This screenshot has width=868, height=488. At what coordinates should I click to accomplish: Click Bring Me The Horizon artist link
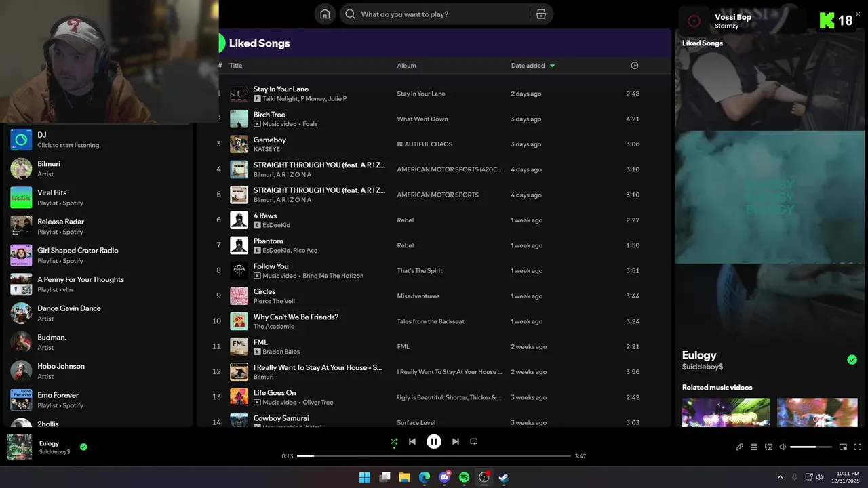coord(333,276)
